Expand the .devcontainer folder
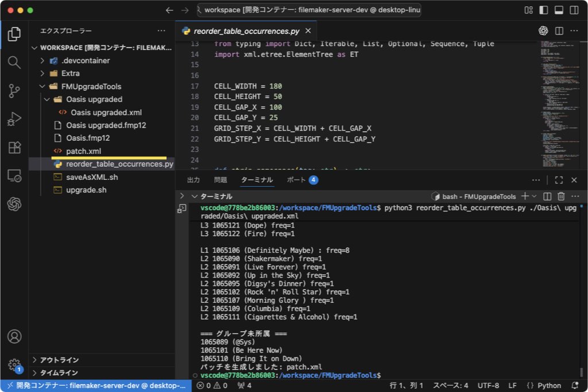 42,60
